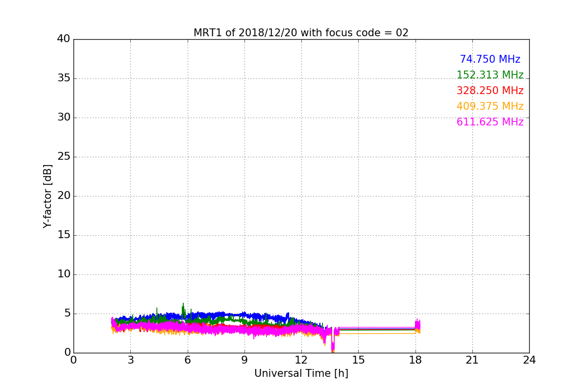Click the x-axis tick label 12

point(301,360)
